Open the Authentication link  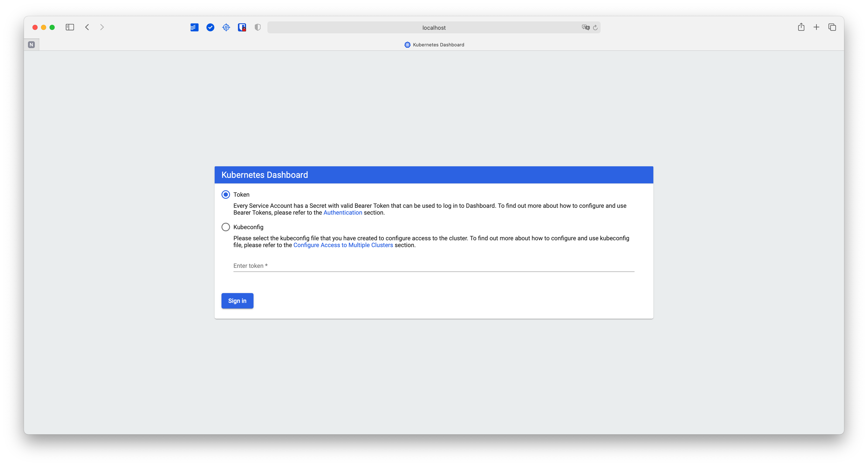343,212
